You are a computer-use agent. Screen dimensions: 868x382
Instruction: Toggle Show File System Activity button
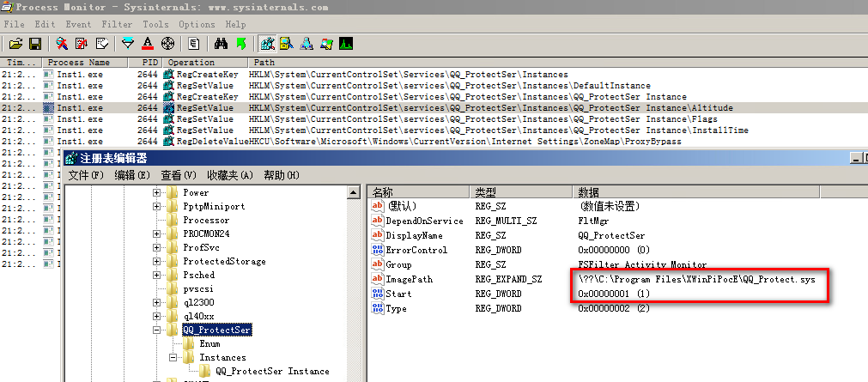coord(287,44)
